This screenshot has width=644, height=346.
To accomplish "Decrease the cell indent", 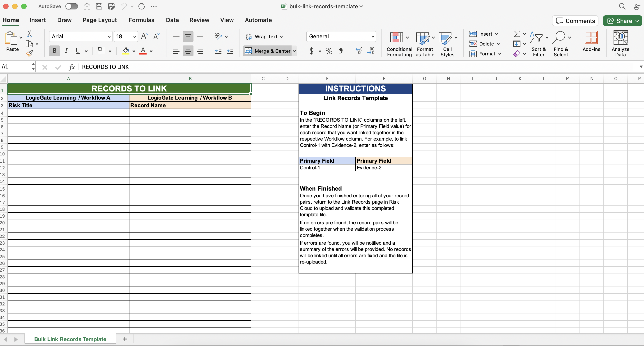I will click(218, 51).
